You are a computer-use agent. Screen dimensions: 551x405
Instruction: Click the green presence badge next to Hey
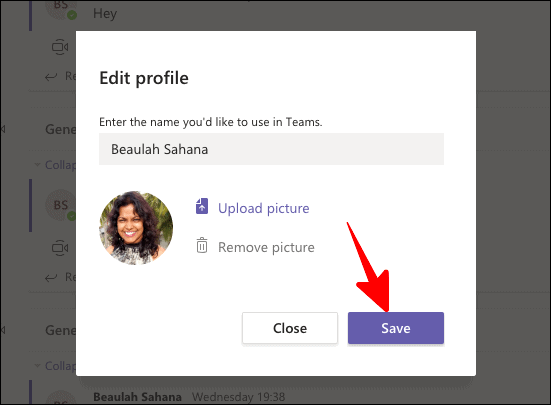click(72, 15)
